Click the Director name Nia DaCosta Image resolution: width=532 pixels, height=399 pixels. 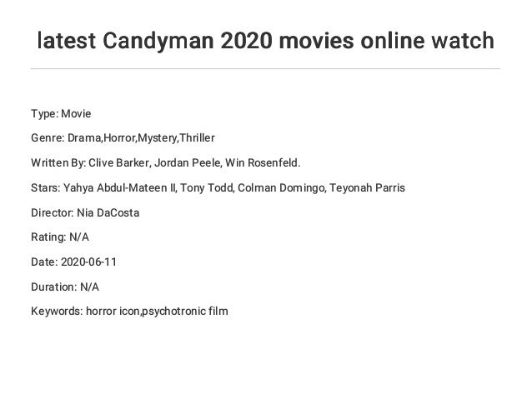108,213
